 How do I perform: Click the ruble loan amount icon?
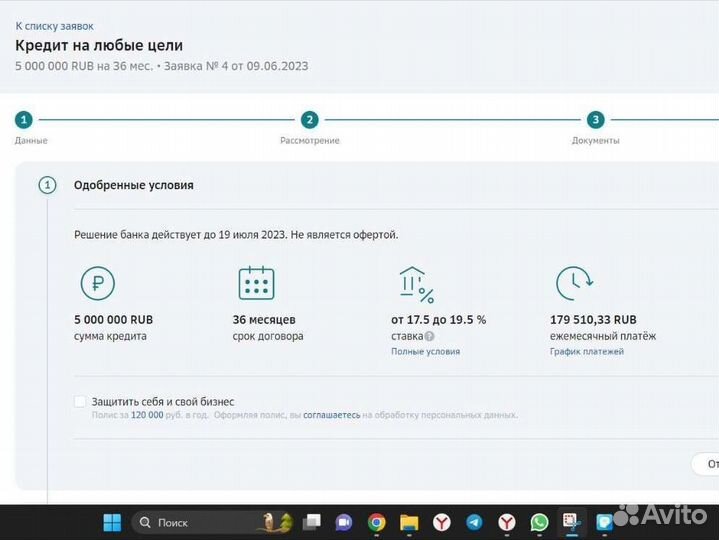97,283
